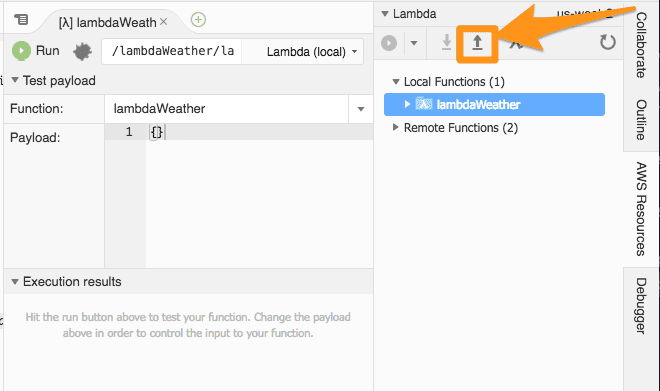This screenshot has width=660, height=391.
Task: Deploy function with upload arrow icon
Action: pos(477,43)
